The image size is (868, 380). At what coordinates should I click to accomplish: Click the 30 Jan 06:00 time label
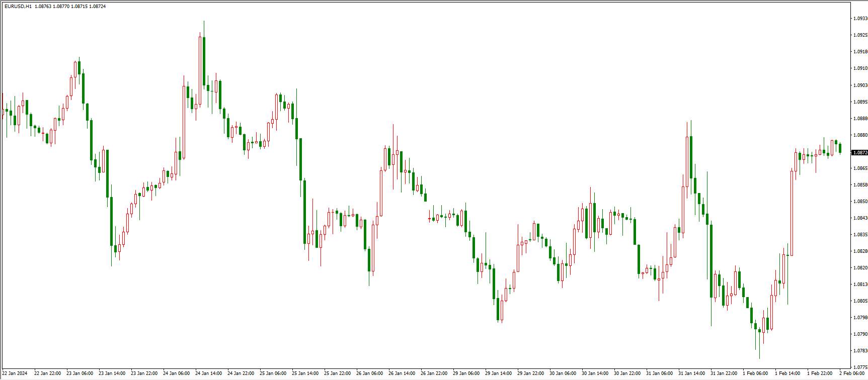(x=563, y=373)
